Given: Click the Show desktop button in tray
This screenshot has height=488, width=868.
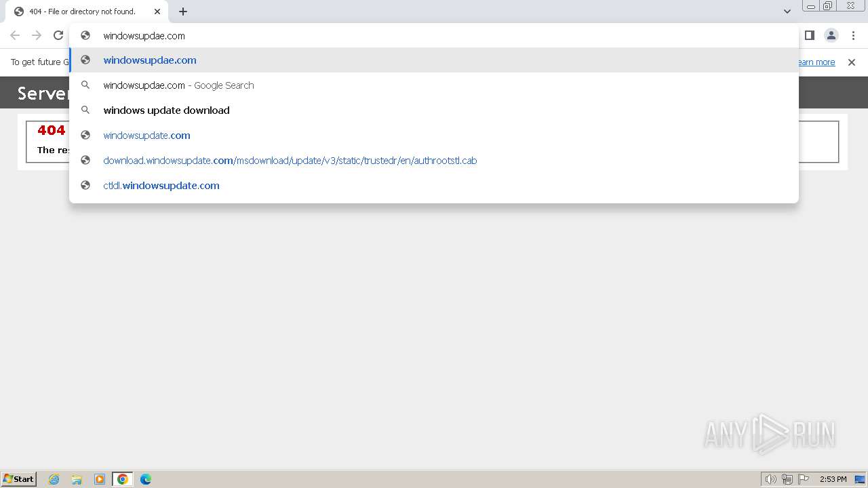Looking at the screenshot, I should pos(860,479).
